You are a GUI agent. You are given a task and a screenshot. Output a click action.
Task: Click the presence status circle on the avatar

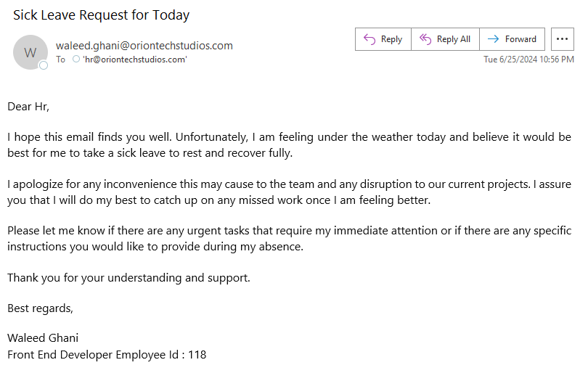44,65
